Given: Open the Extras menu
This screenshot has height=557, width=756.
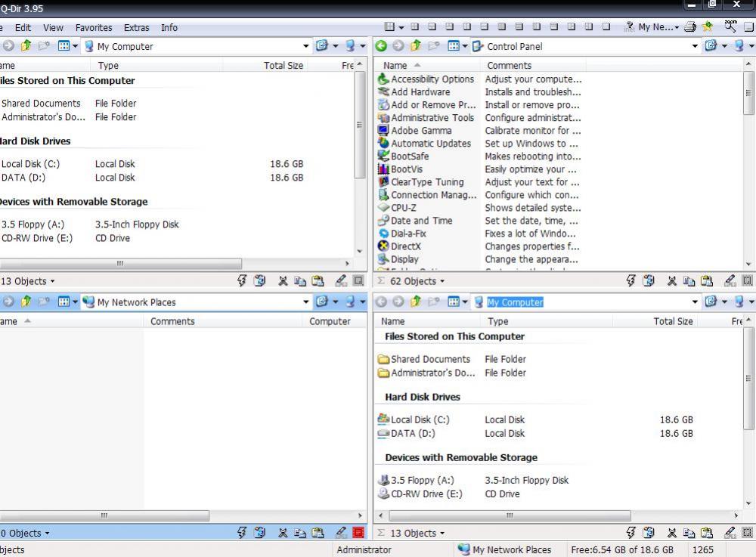Looking at the screenshot, I should 136,27.
